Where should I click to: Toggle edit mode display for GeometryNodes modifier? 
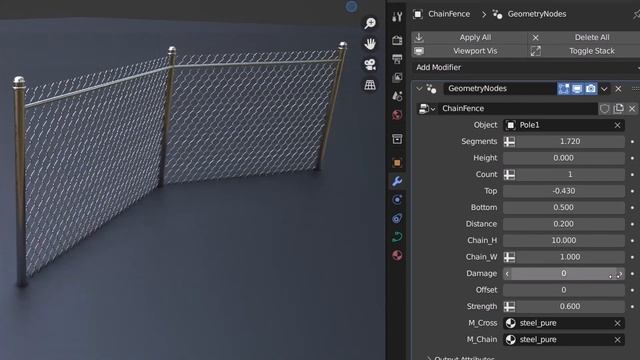point(564,89)
